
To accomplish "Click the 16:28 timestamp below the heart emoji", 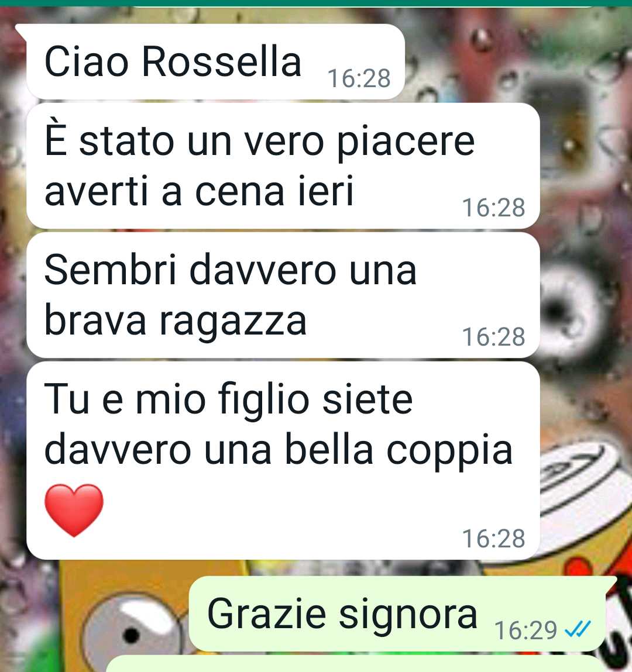I will tap(493, 538).
